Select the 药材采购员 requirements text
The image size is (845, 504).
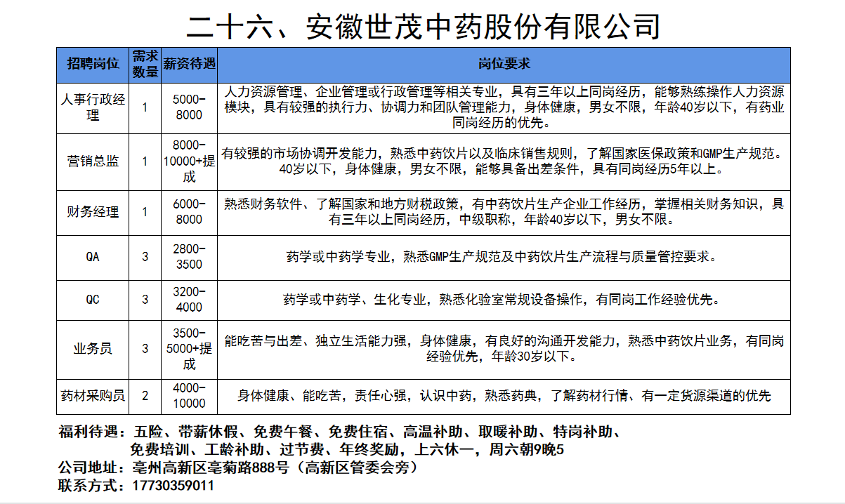504,396
